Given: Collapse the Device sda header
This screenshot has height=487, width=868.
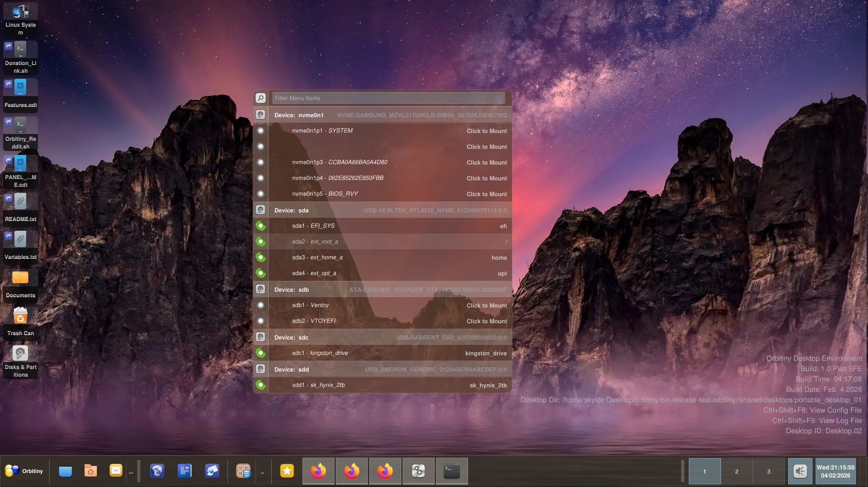Looking at the screenshot, I should (291, 210).
